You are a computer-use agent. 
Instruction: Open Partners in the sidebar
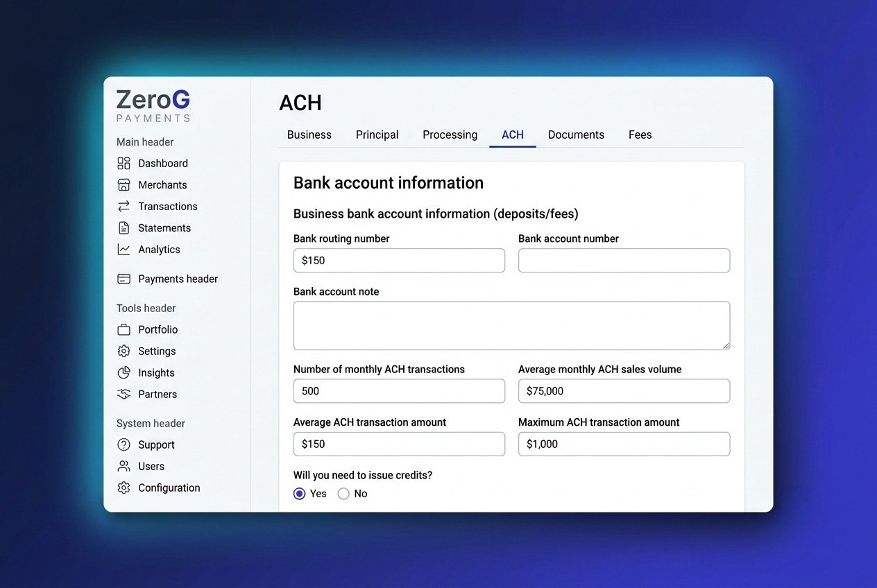(x=157, y=394)
